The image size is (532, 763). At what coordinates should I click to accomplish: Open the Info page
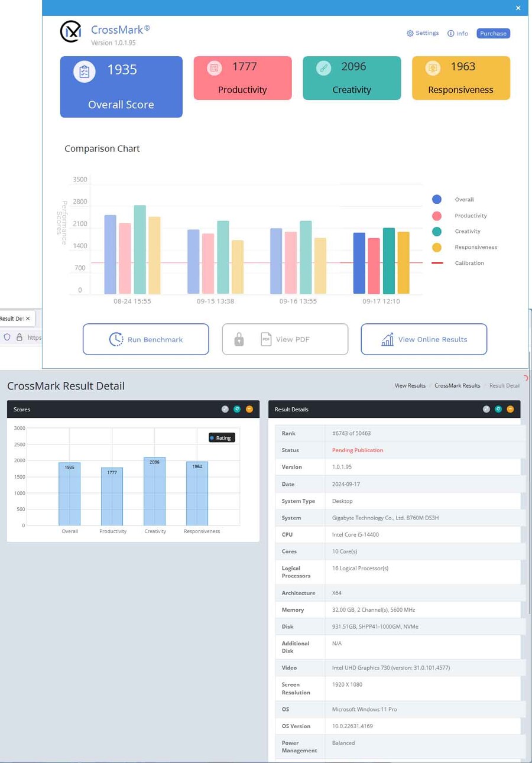tap(458, 34)
